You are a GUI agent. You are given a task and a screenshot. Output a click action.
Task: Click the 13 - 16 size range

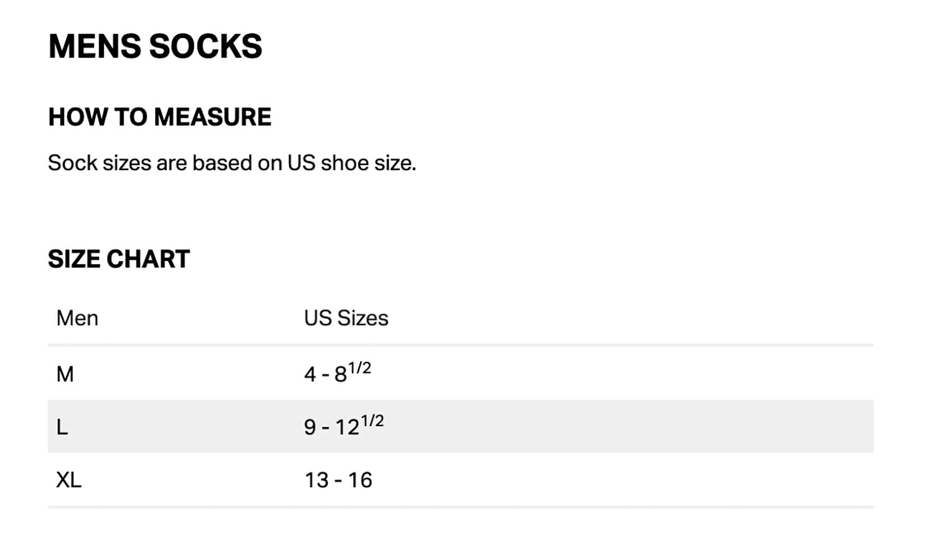coord(338,480)
